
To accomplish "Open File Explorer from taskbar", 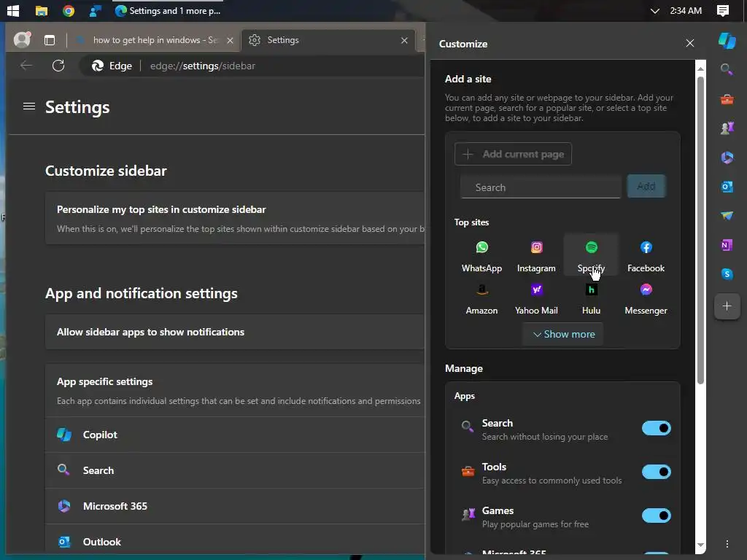I will [42, 10].
